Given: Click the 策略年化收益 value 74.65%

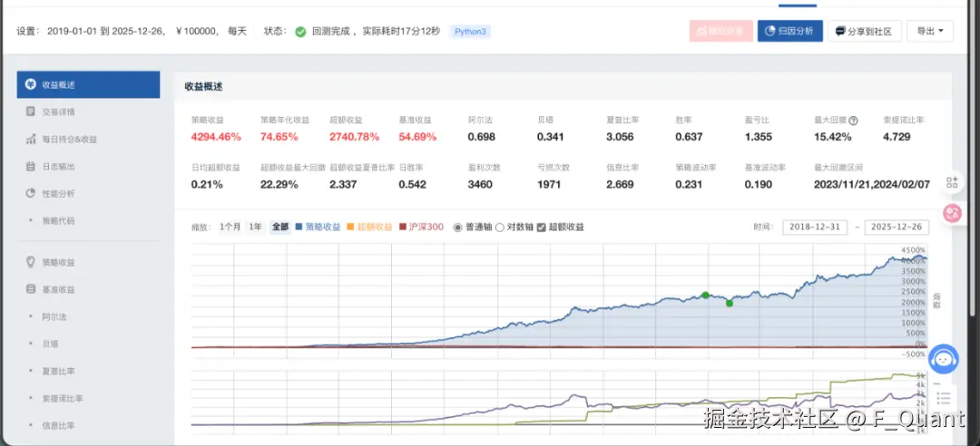Looking at the screenshot, I should [x=280, y=137].
